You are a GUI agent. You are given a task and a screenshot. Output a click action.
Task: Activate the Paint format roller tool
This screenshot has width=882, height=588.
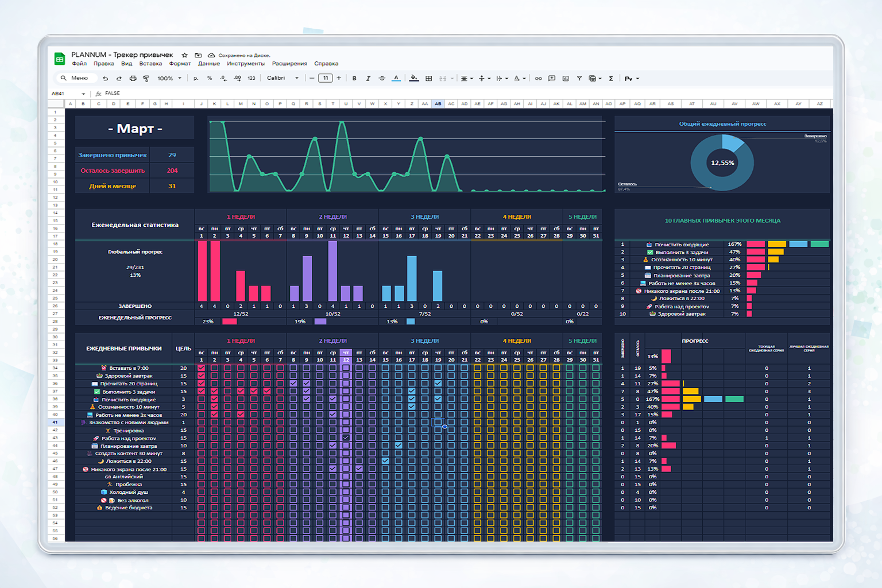click(146, 79)
